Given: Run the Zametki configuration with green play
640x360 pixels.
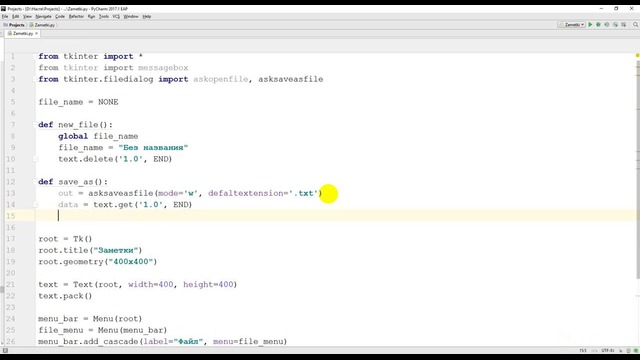Looking at the screenshot, I should [x=590, y=25].
